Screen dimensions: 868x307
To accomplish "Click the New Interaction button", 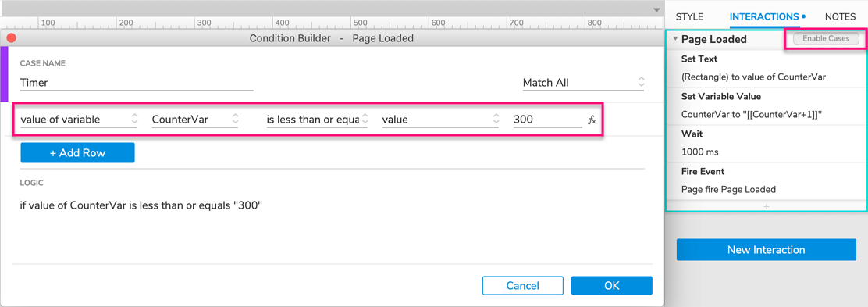I will (x=767, y=249).
